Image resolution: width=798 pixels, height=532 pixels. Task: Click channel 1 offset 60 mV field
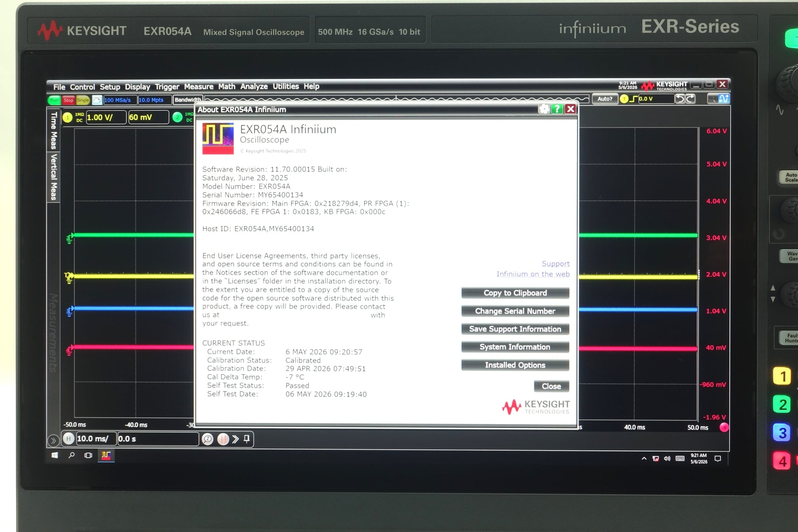[x=148, y=117]
